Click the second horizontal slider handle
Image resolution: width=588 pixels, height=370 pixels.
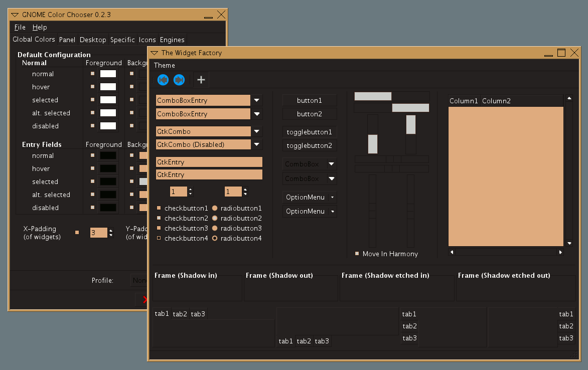410,108
